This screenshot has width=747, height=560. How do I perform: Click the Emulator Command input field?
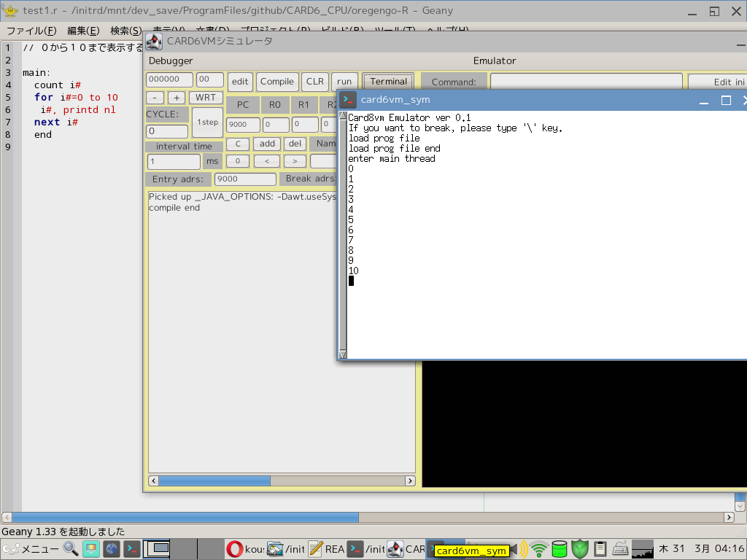tap(587, 82)
